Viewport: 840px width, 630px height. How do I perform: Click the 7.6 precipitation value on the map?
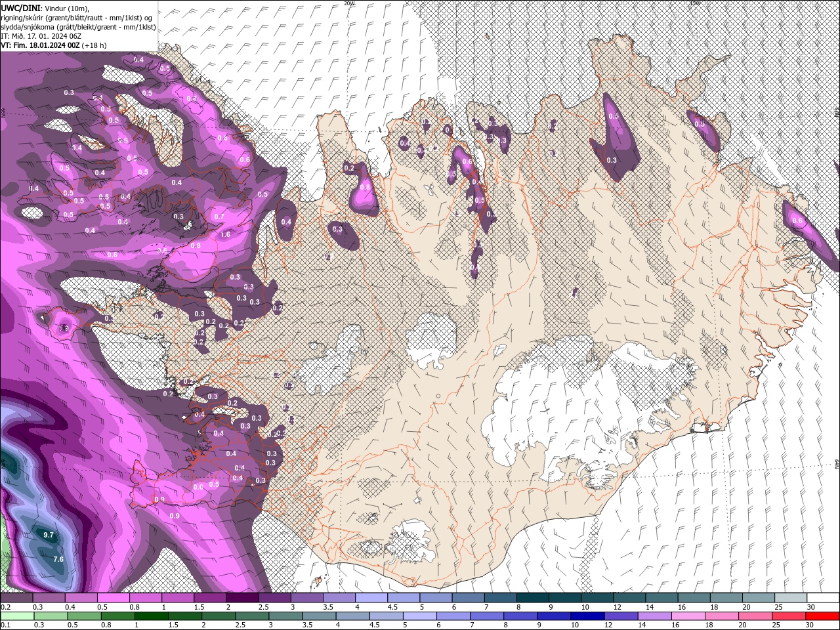pos(58,559)
